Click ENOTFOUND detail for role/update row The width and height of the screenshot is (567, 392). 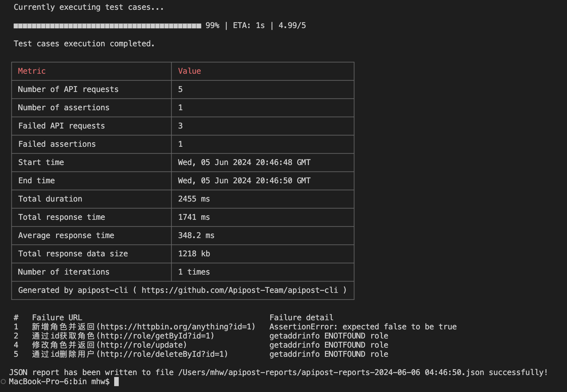(329, 345)
